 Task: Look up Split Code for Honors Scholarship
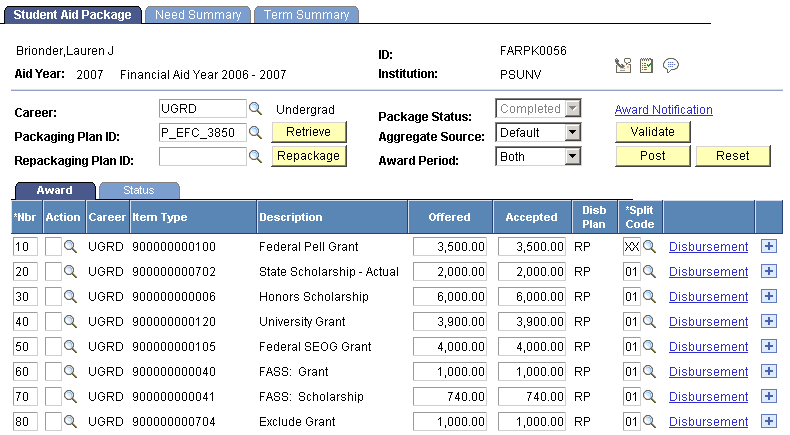(x=649, y=296)
